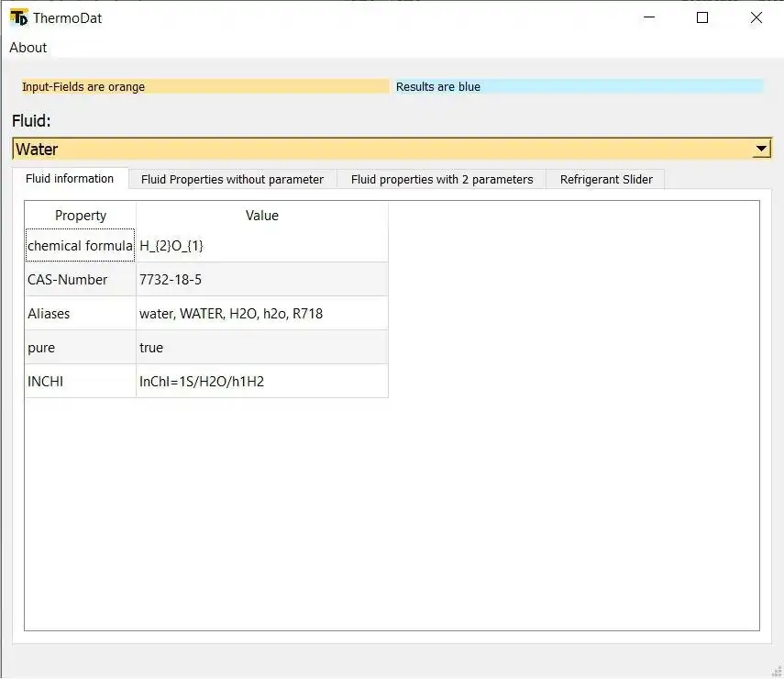Click the ThermoDat app icon in the title bar
The image size is (784, 679).
(20, 17)
